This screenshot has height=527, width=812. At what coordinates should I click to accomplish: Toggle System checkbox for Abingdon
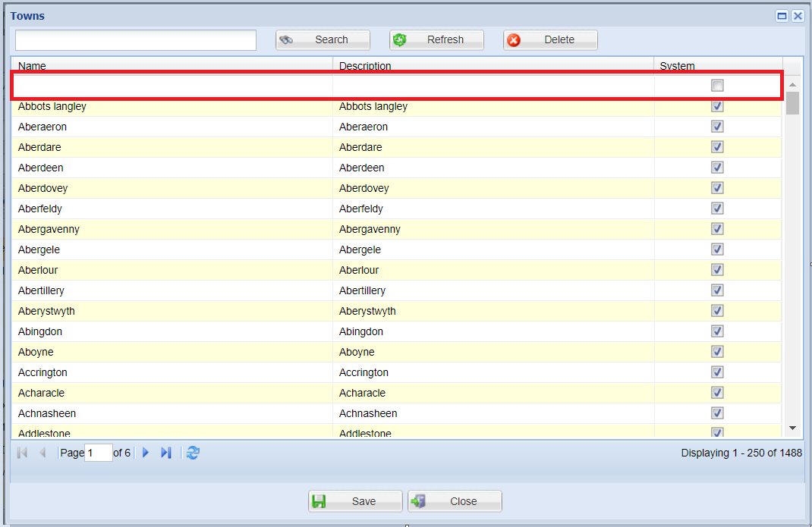click(717, 331)
